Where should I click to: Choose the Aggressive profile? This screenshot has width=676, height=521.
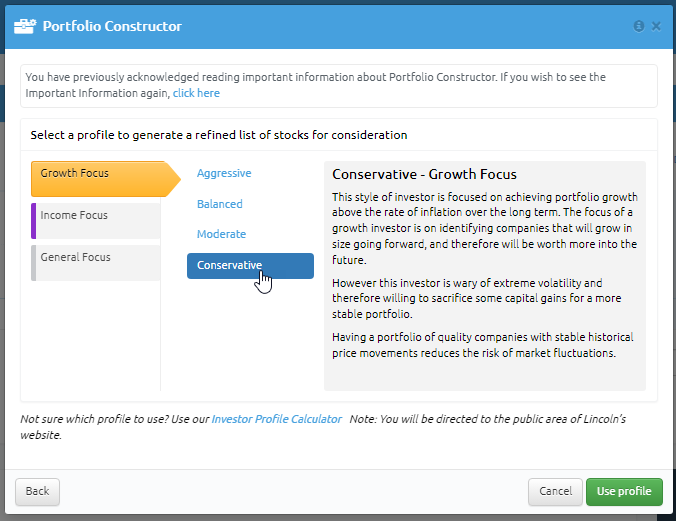click(224, 173)
